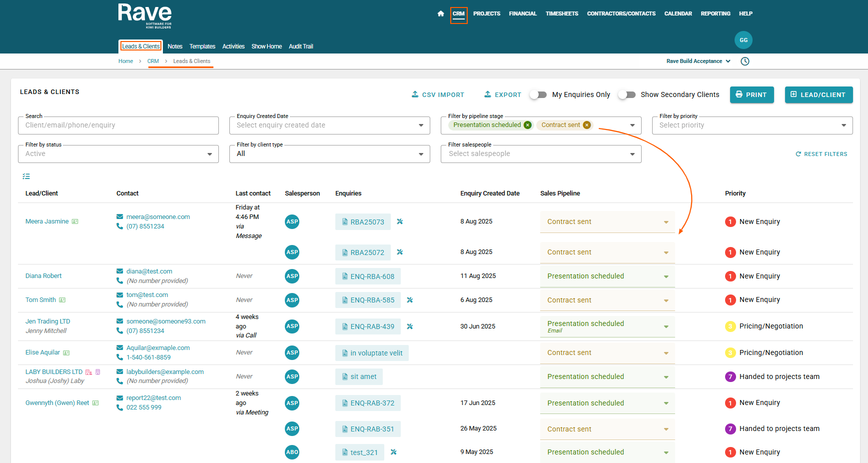Open the Filter by status dropdown
The width and height of the screenshot is (868, 463).
118,154
